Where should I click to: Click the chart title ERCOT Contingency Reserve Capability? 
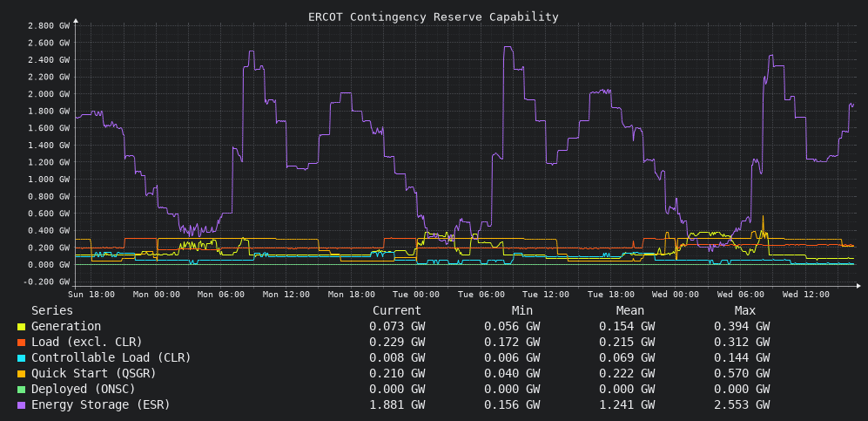(434, 17)
